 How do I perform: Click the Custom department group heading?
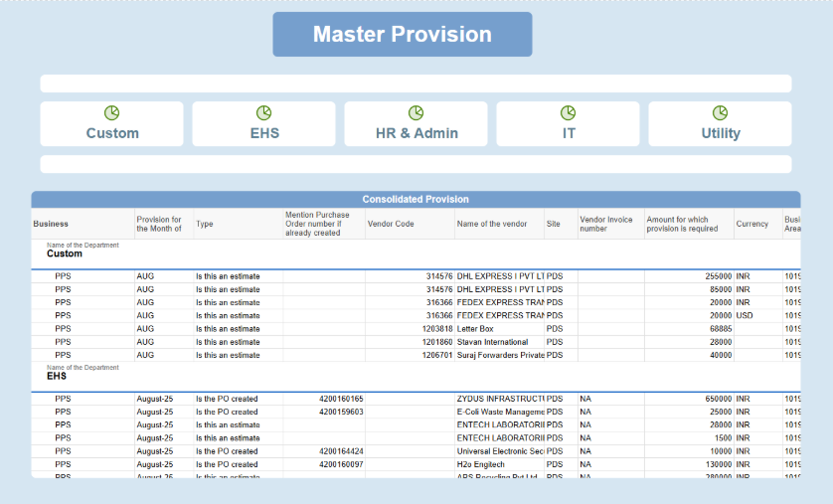point(65,253)
